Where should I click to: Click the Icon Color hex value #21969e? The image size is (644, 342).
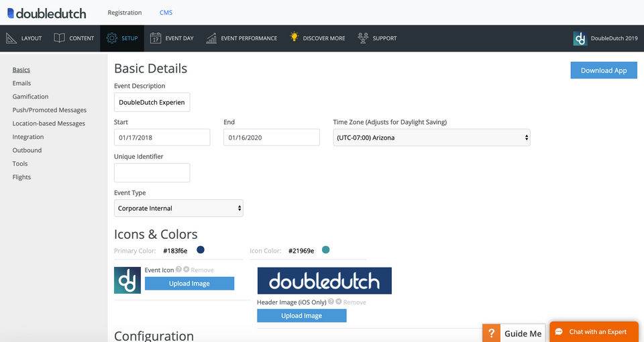[x=301, y=251]
